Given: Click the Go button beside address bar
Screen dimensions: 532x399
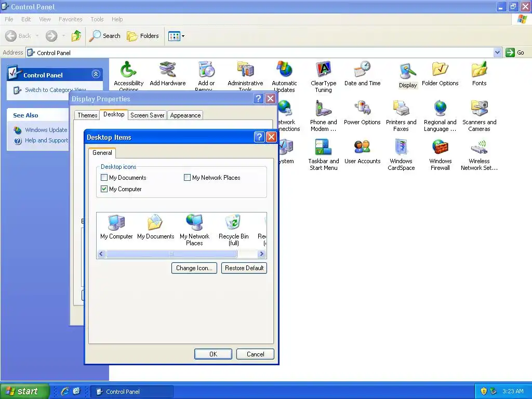Looking at the screenshot, I should click(x=515, y=52).
